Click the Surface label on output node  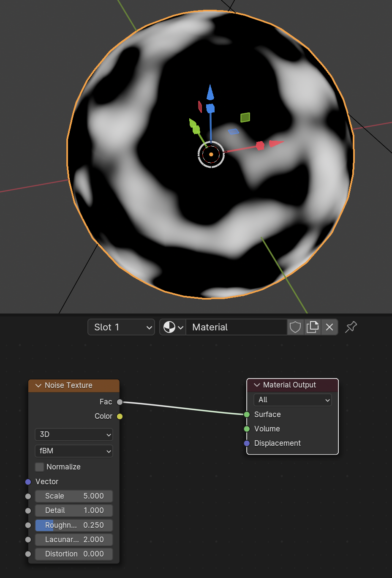tap(267, 414)
